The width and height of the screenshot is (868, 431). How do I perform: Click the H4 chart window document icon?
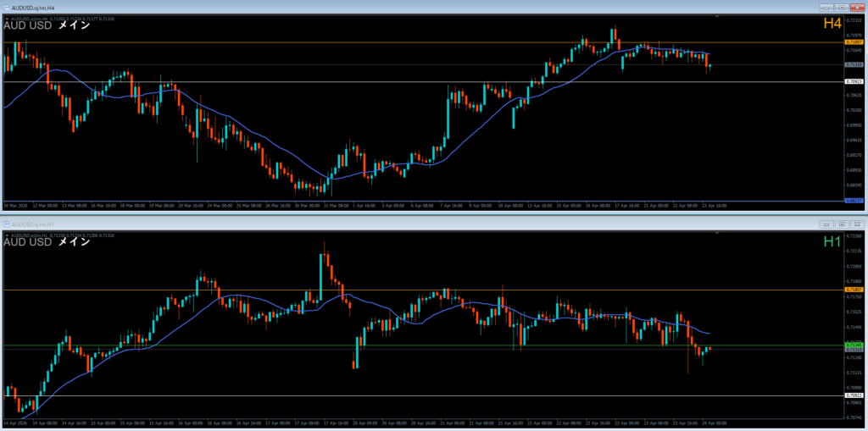(x=7, y=8)
